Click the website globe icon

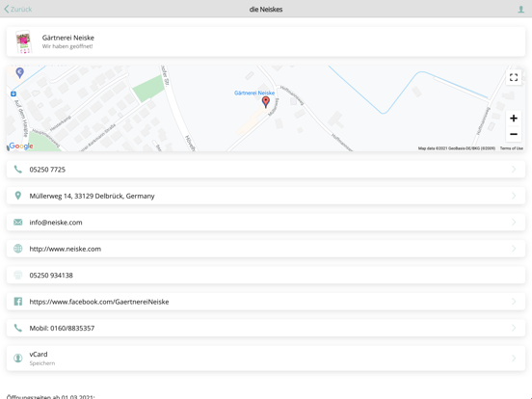coord(18,249)
